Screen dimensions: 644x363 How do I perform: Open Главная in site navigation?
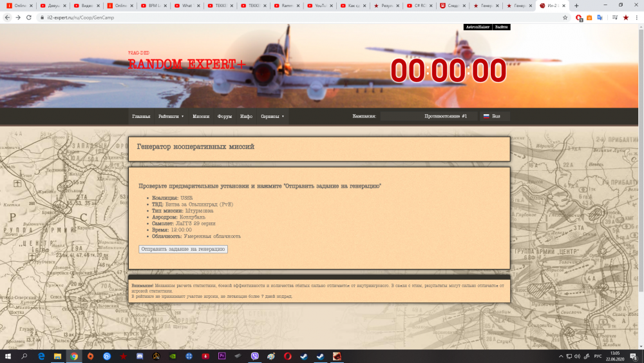tap(141, 116)
